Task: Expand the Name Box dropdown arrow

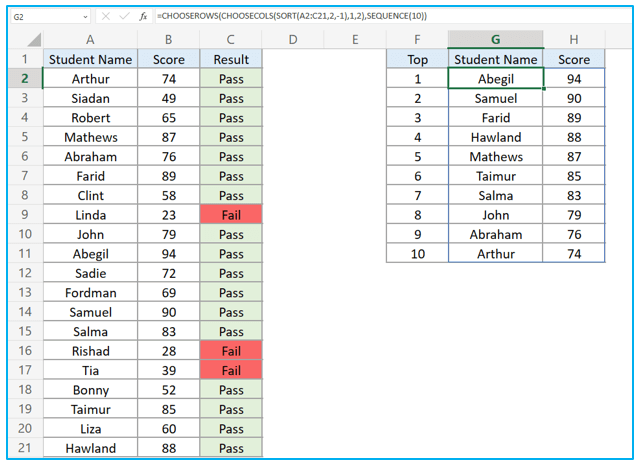Action: pos(85,17)
